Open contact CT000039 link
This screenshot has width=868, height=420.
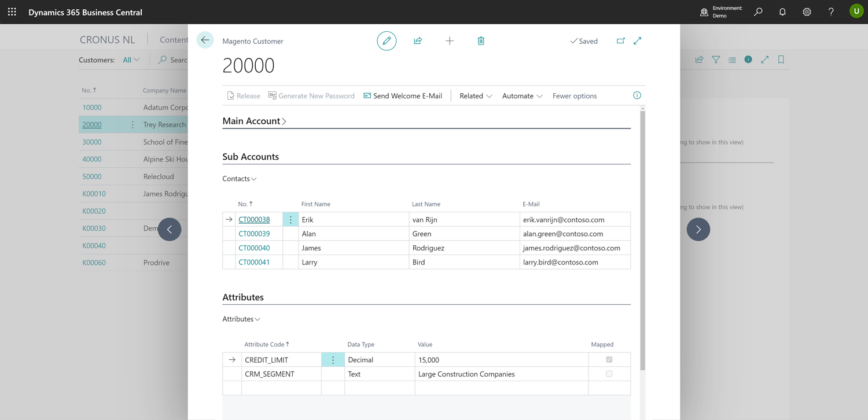254,234
